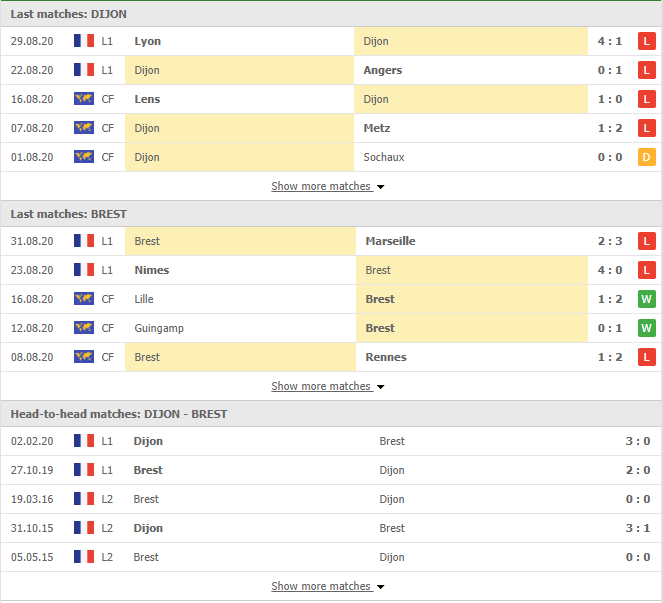Select the Dijon vs Metz 07.08.20 row
The width and height of the screenshot is (663, 603).
coord(331,128)
